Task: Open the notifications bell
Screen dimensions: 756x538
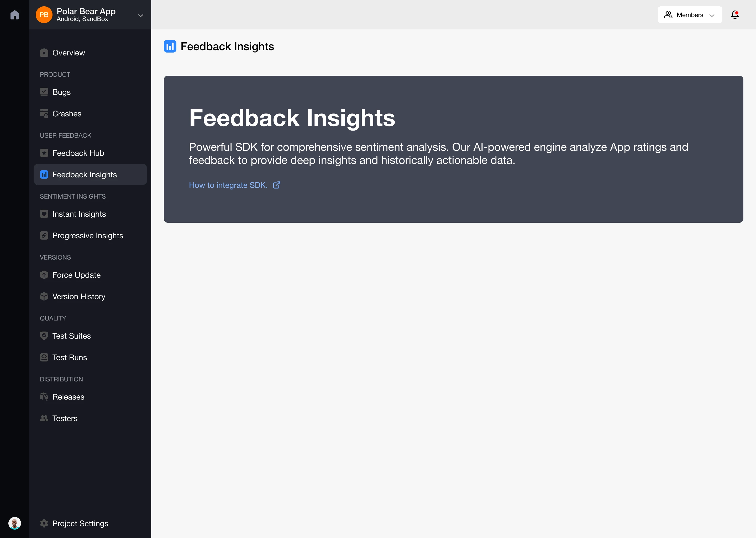Action: point(735,15)
